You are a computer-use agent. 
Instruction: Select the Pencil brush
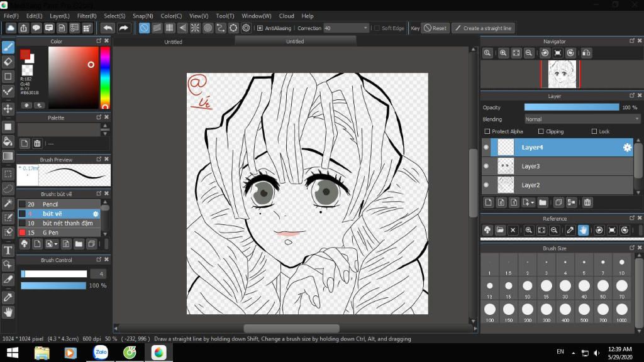[59, 204]
